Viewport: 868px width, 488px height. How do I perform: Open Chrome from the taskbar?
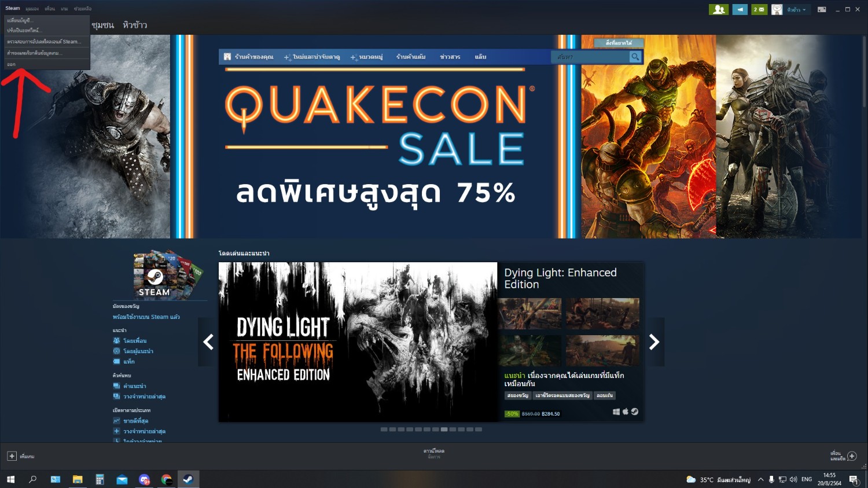[167, 479]
